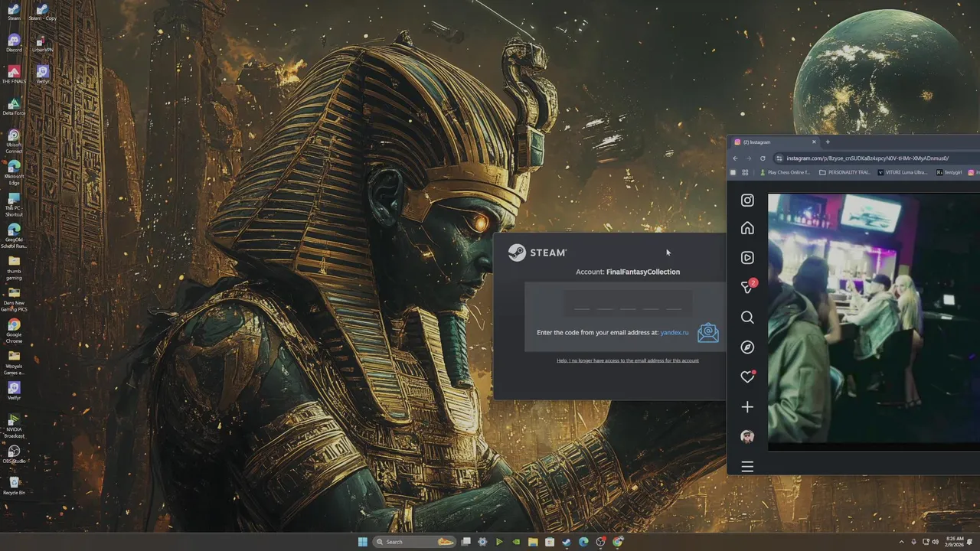980x551 pixels.
Task: Go back in Chrome browser
Action: (735, 158)
